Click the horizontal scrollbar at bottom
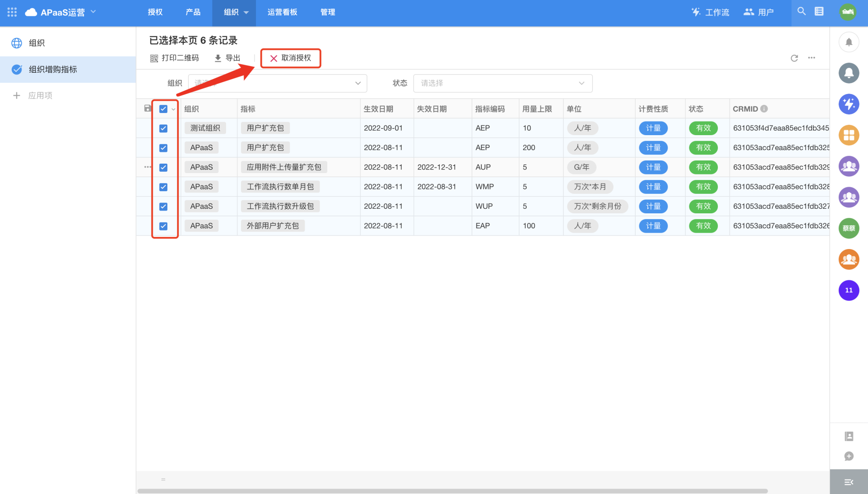Screen dimensions: 868x494 point(452,491)
